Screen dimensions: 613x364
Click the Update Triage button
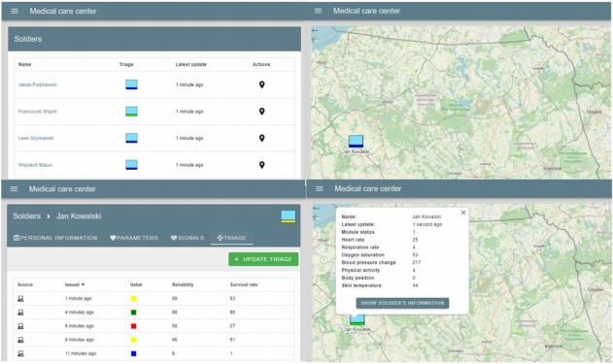point(263,259)
